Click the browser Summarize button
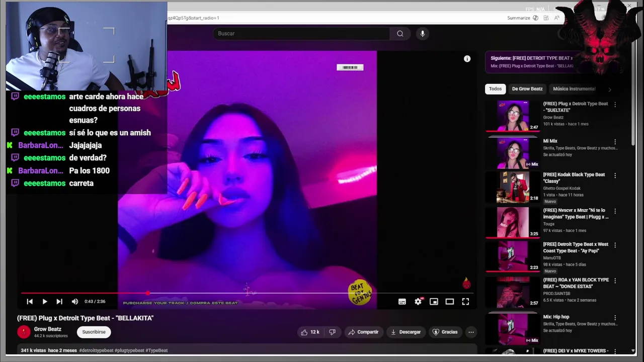This screenshot has width=644, height=362. click(x=519, y=18)
